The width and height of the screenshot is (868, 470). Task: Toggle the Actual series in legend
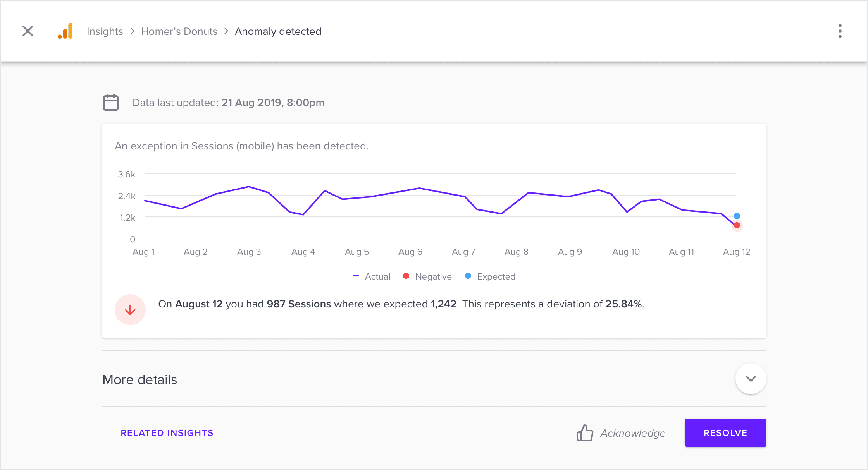pos(371,276)
